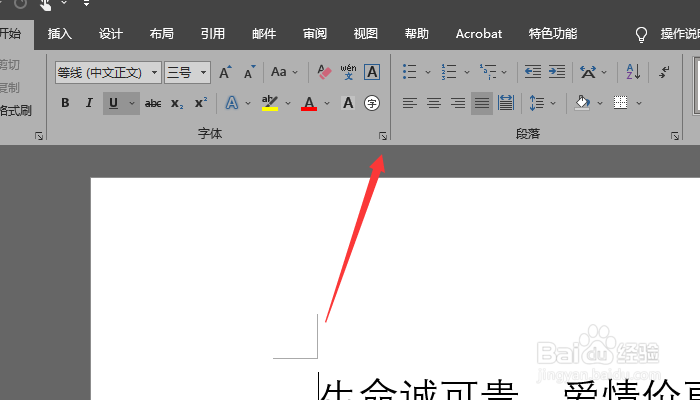Switch to the Acrobat tab
Viewport: 700px width, 400px height.
coord(479,34)
